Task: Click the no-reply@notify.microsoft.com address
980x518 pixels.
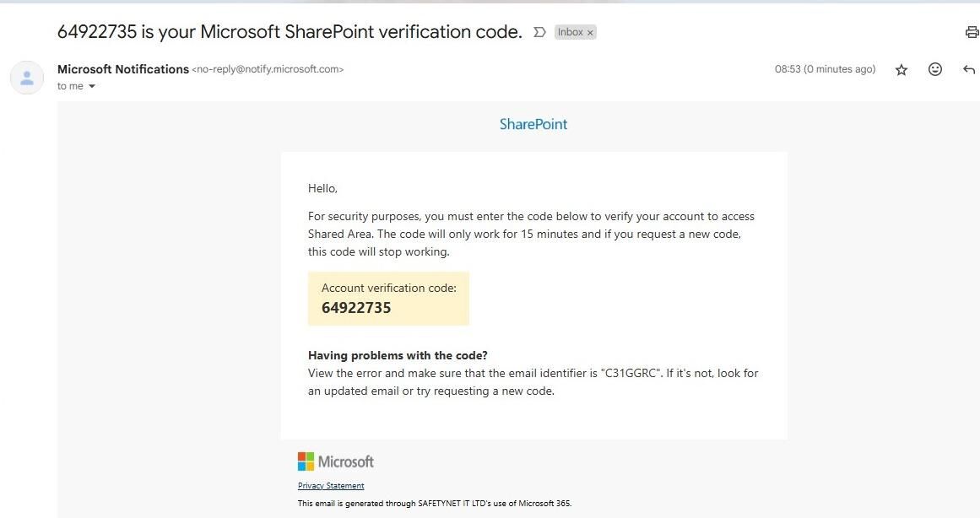Action: coord(268,69)
